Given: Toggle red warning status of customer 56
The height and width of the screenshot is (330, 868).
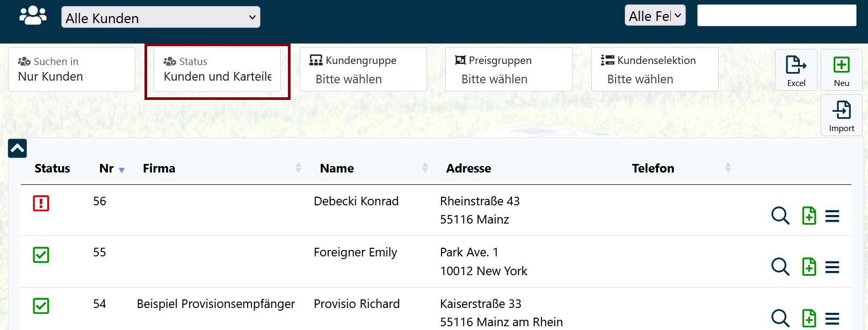Looking at the screenshot, I should click(41, 203).
